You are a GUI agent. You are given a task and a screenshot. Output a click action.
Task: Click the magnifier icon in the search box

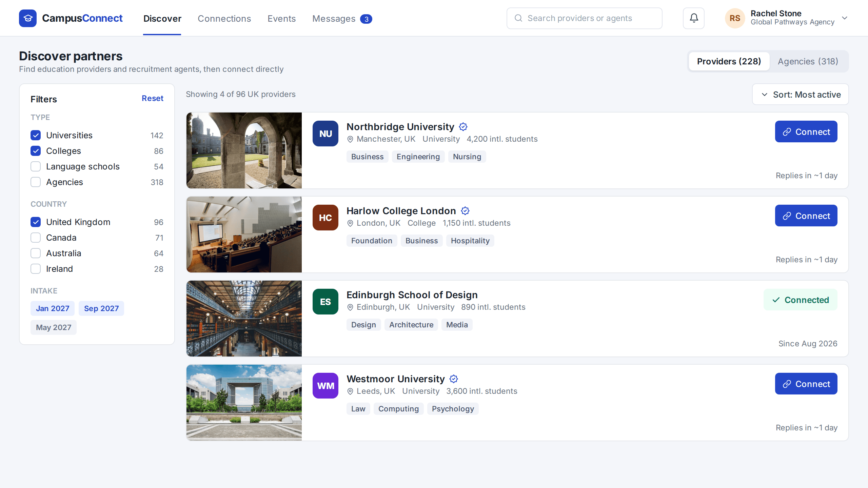[518, 18]
